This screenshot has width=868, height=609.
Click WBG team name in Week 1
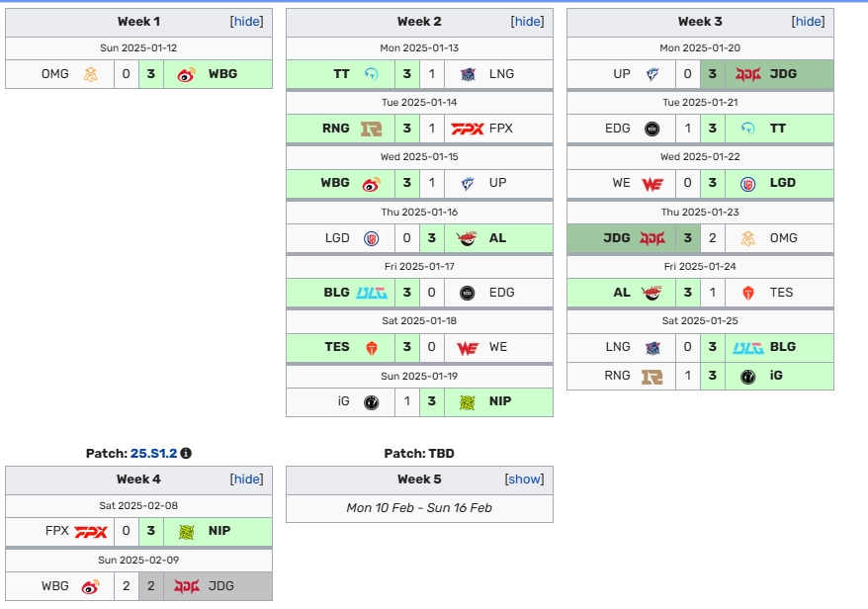(222, 74)
